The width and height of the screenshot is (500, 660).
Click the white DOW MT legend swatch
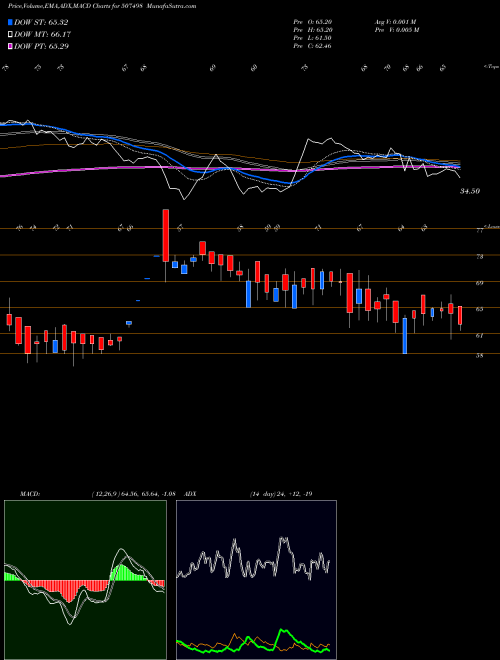click(11, 35)
